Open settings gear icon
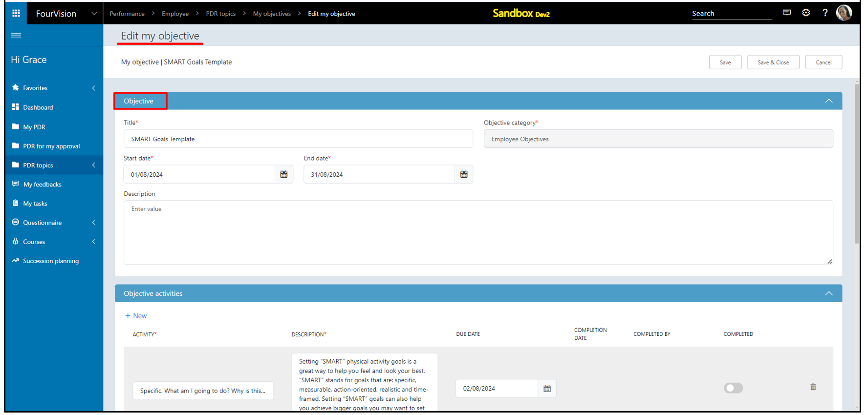The width and height of the screenshot is (868, 415). click(x=806, y=13)
